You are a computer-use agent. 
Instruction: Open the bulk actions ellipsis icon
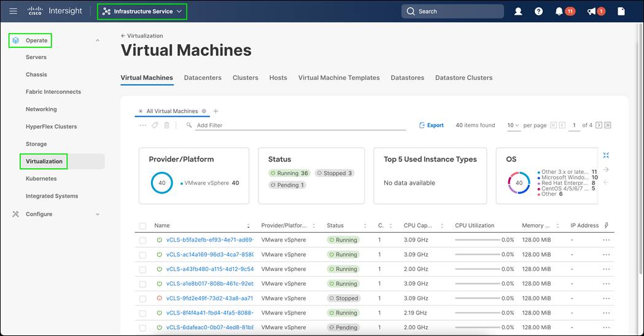[142, 125]
